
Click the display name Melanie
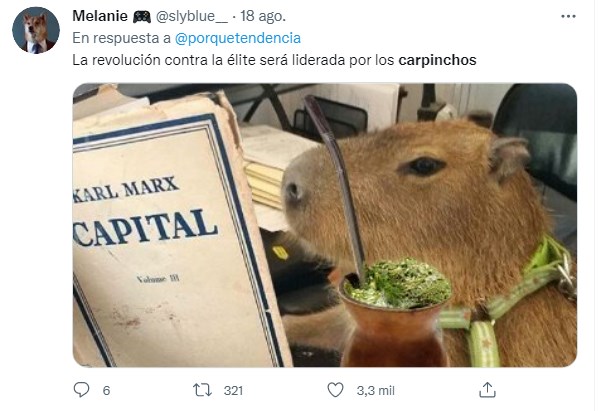pos(100,16)
